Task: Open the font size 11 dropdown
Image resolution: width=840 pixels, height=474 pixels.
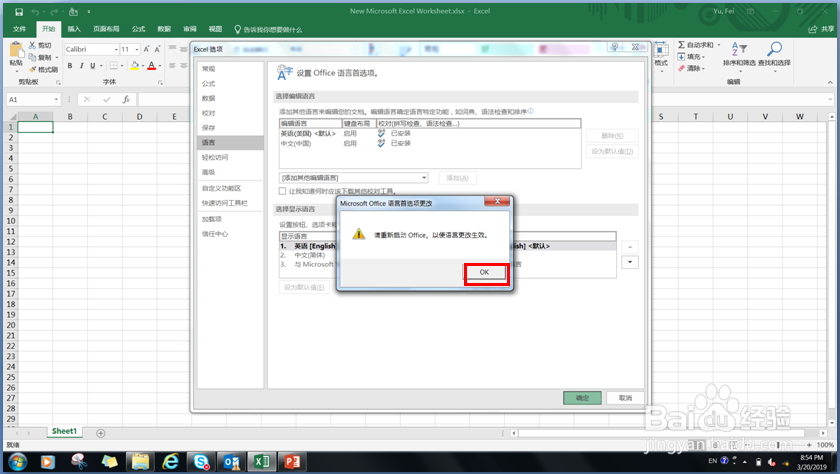Action: (x=137, y=49)
